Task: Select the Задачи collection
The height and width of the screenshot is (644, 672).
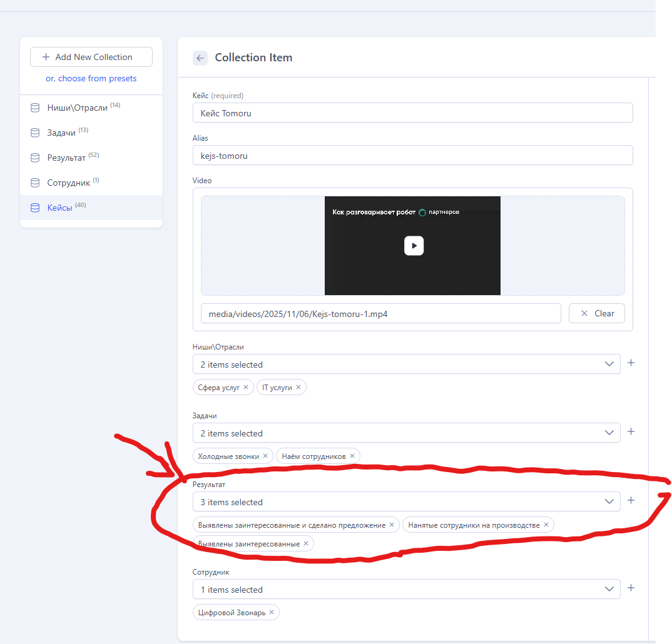Action: click(91, 133)
